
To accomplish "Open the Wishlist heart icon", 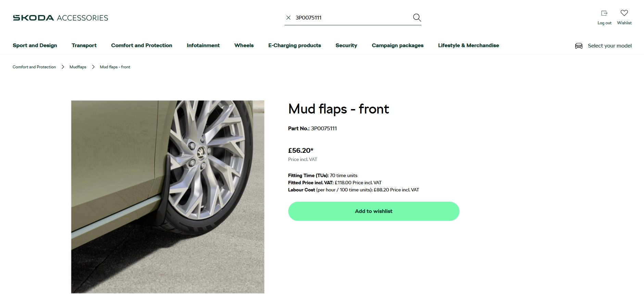I will (x=624, y=13).
